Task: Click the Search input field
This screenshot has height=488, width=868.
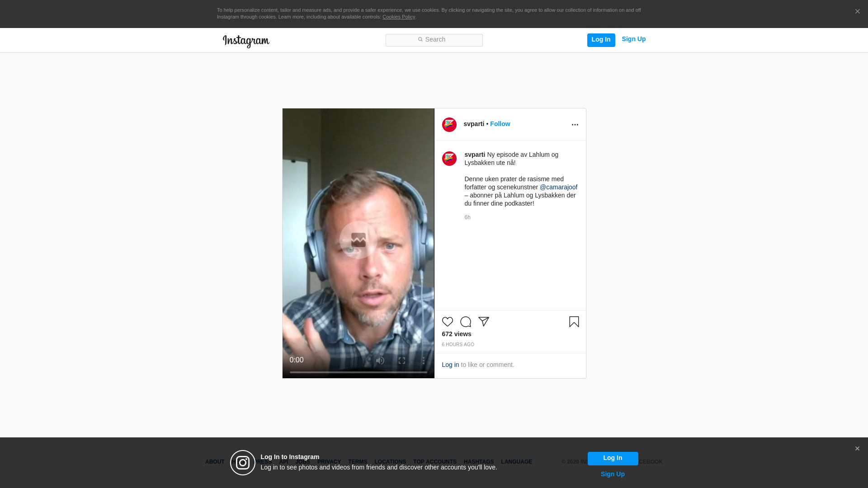Action: (434, 40)
